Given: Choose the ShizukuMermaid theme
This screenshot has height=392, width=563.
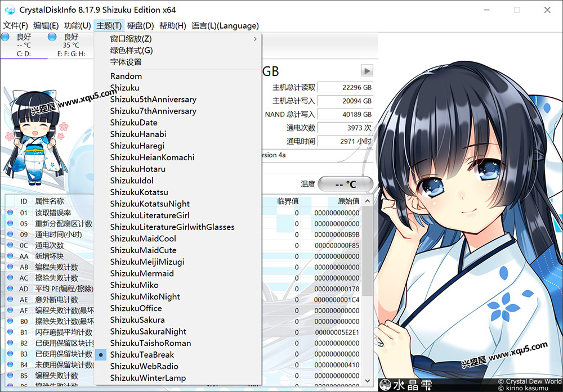Looking at the screenshot, I should [x=178, y=273].
